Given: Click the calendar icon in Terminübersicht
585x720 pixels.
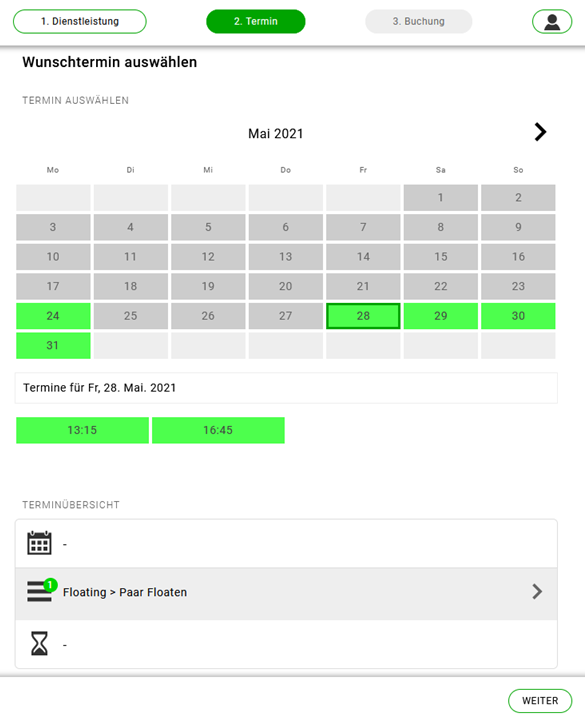Looking at the screenshot, I should point(39,543).
